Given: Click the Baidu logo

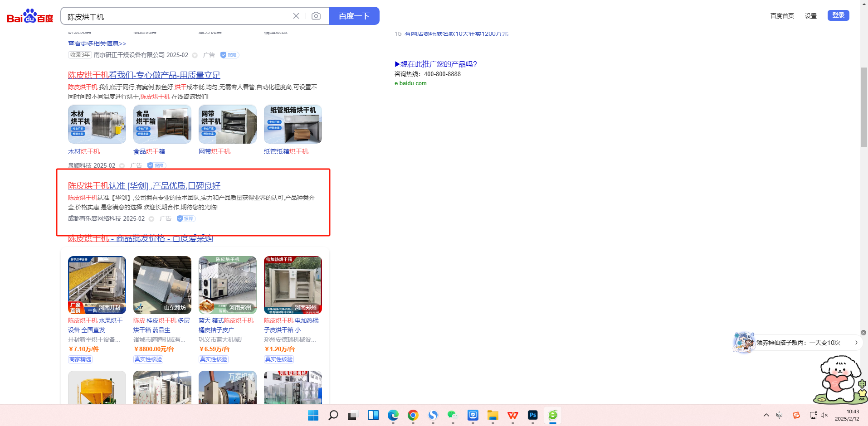Looking at the screenshot, I should pos(30,16).
